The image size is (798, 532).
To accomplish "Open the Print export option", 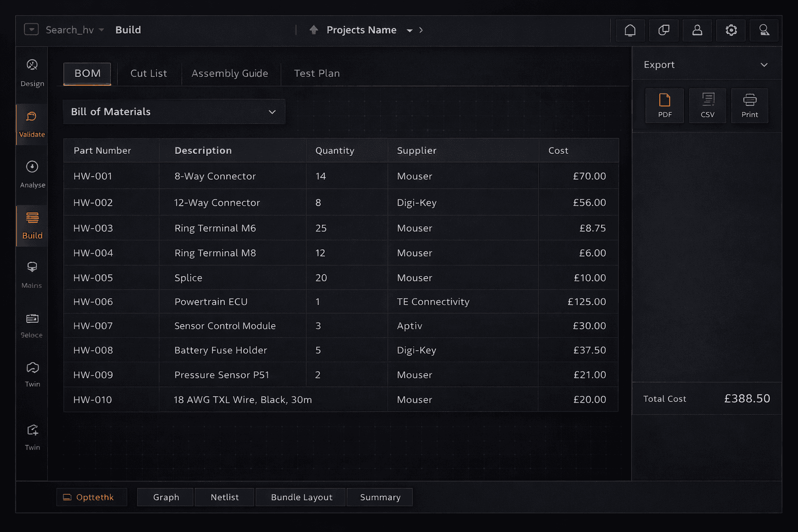I will 750,105.
